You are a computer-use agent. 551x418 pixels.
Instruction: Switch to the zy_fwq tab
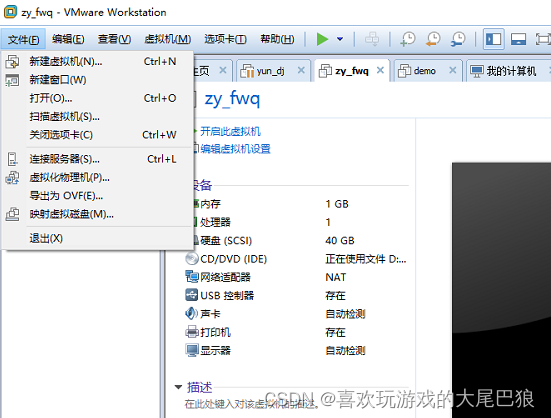coord(351,71)
